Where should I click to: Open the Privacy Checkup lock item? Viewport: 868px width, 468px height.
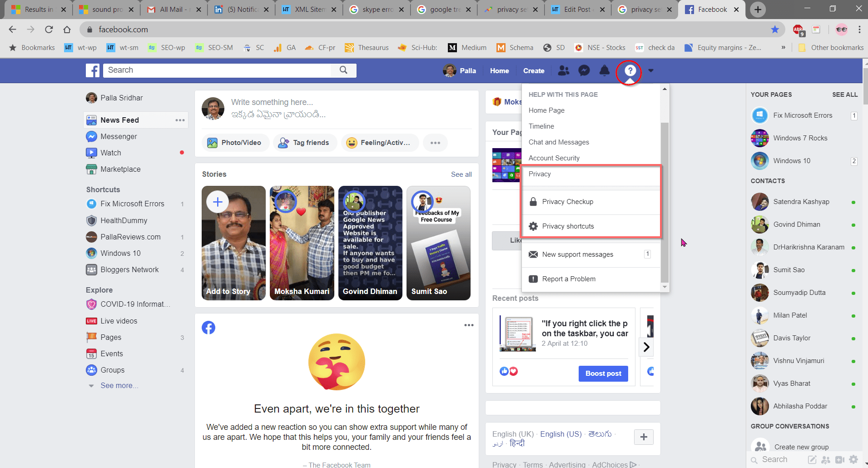(591, 202)
